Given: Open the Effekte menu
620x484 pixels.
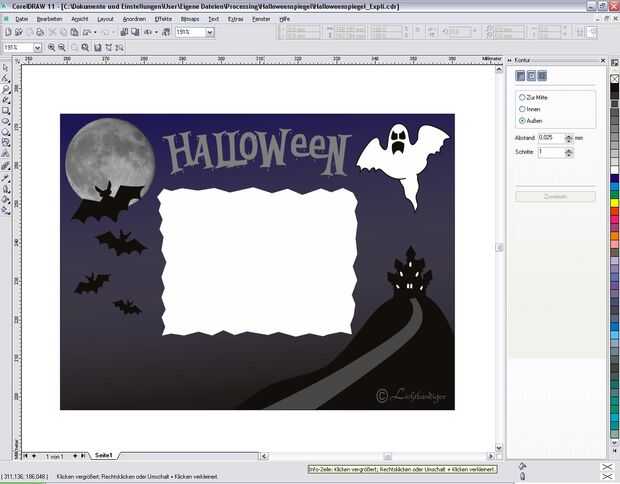Looking at the screenshot, I should click(x=163, y=18).
